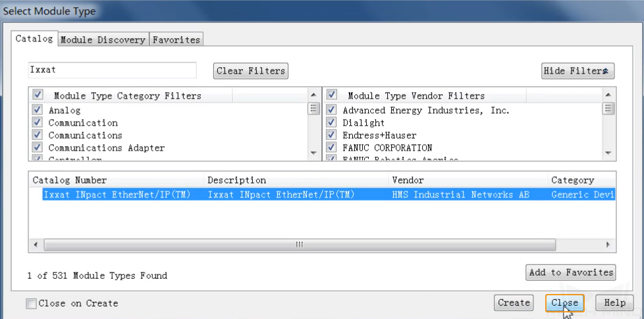Open Help for module type selection

pos(614,303)
